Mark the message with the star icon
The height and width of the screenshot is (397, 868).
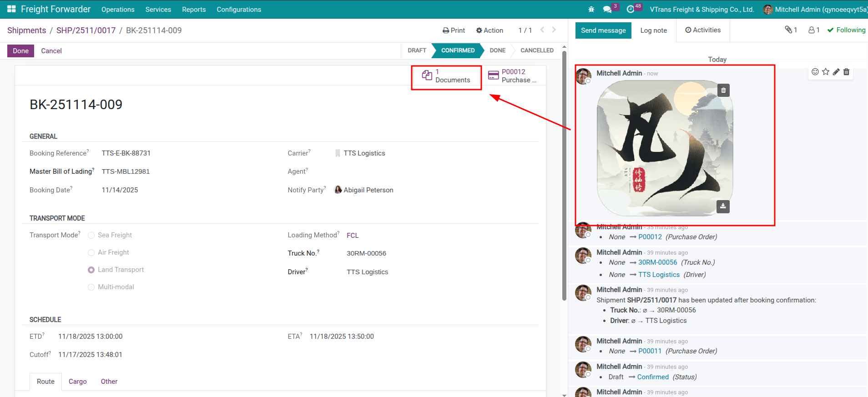(826, 72)
